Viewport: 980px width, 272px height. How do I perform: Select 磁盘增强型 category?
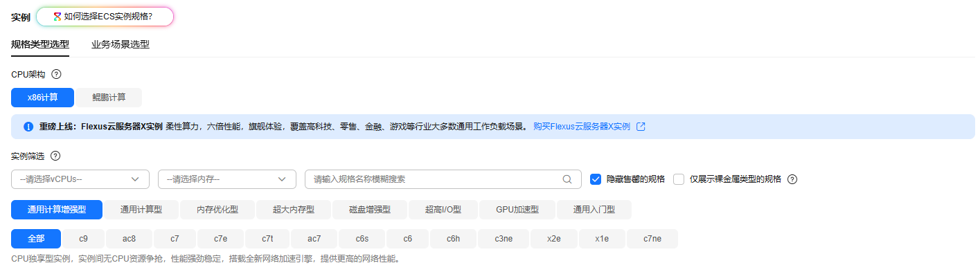tap(370, 210)
